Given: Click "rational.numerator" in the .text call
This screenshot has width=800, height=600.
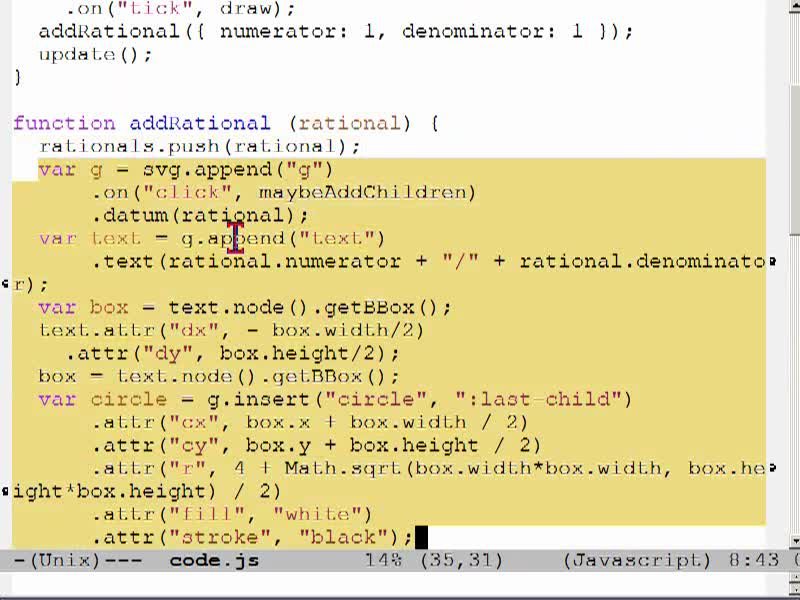Looking at the screenshot, I should pyautogui.click(x=284, y=261).
